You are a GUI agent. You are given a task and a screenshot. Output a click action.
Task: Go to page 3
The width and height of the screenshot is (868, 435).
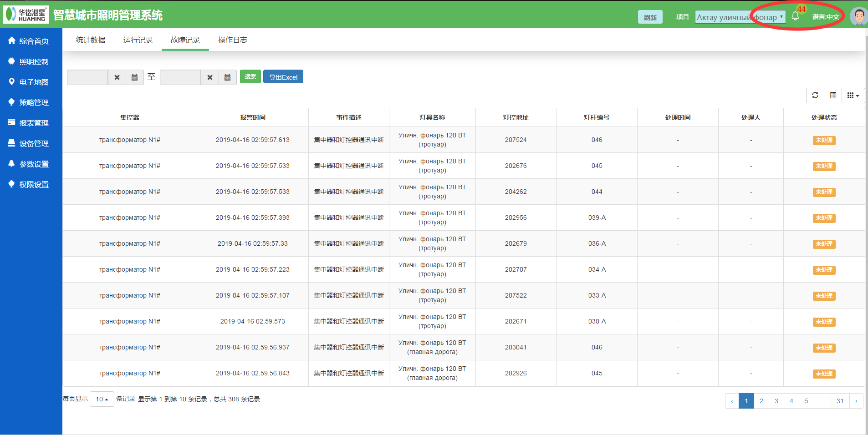tap(776, 401)
